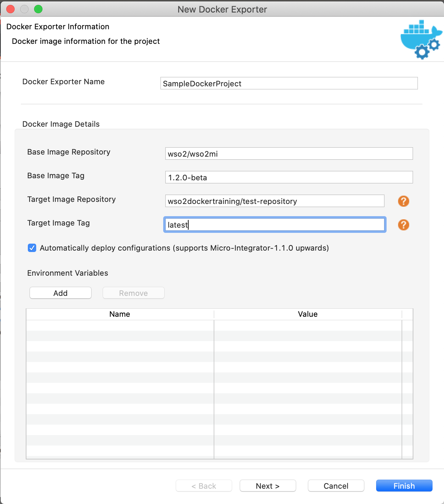Click the Name column header
This screenshot has width=444, height=504.
coord(120,314)
